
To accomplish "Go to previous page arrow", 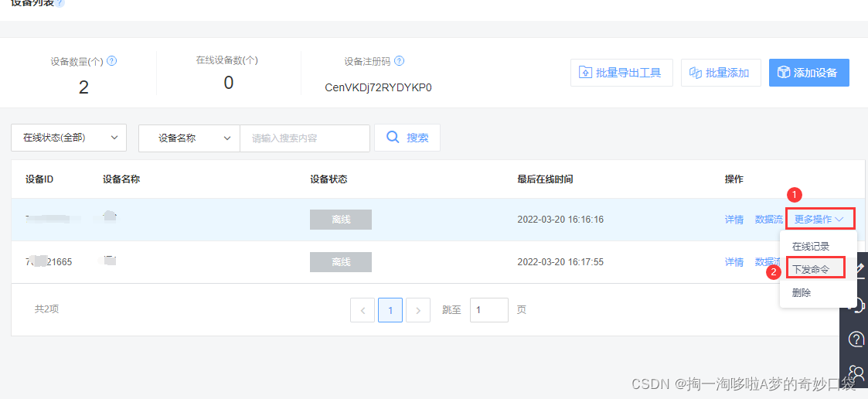I will 363,310.
